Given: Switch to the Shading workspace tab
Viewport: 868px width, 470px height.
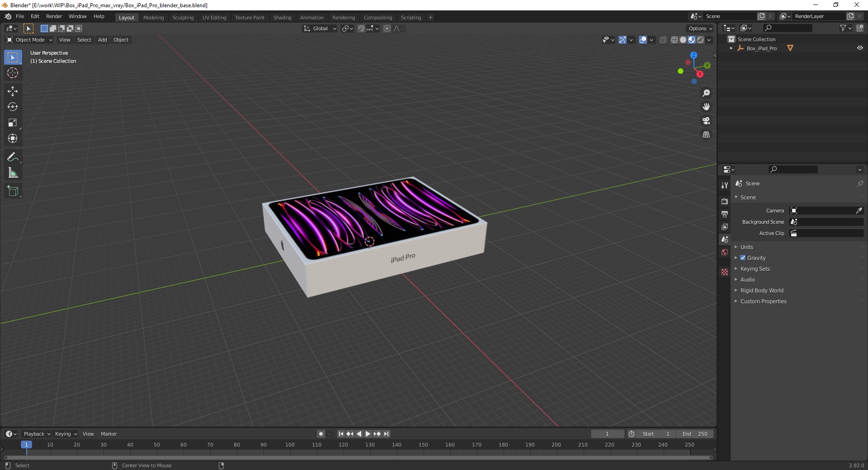Looking at the screenshot, I should pos(282,18).
